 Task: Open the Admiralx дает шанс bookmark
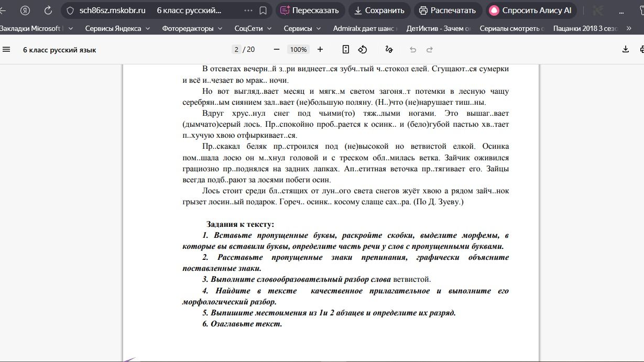click(x=365, y=28)
